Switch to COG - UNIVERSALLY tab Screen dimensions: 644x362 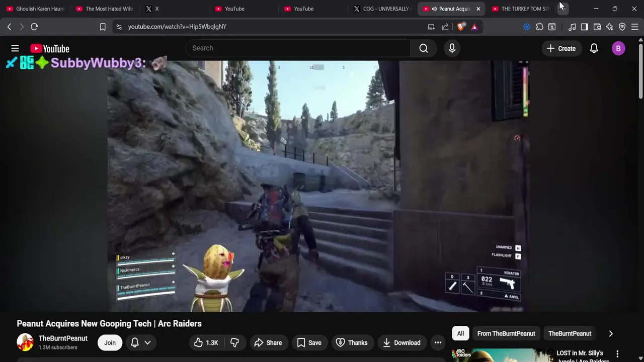click(382, 9)
